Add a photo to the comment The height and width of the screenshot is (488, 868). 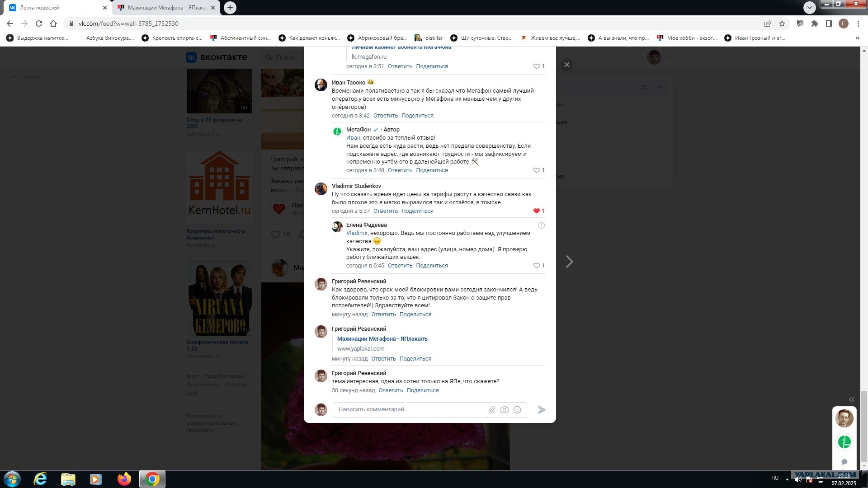[x=505, y=410]
